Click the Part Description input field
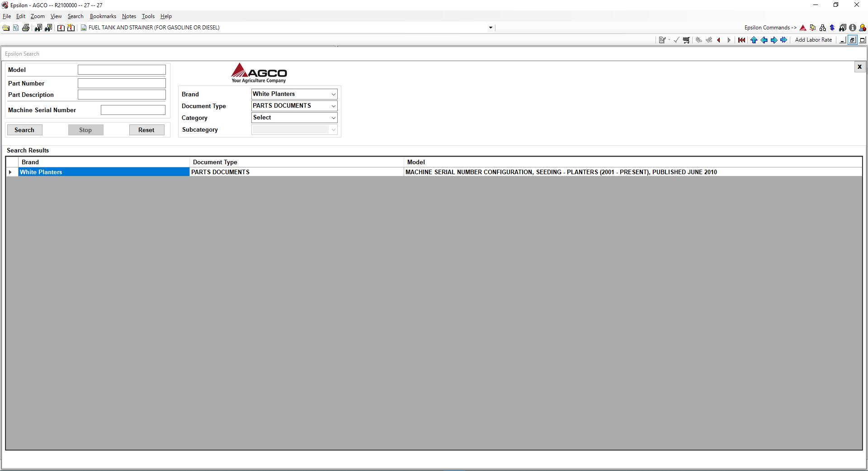This screenshot has width=868, height=471. pyautogui.click(x=122, y=95)
